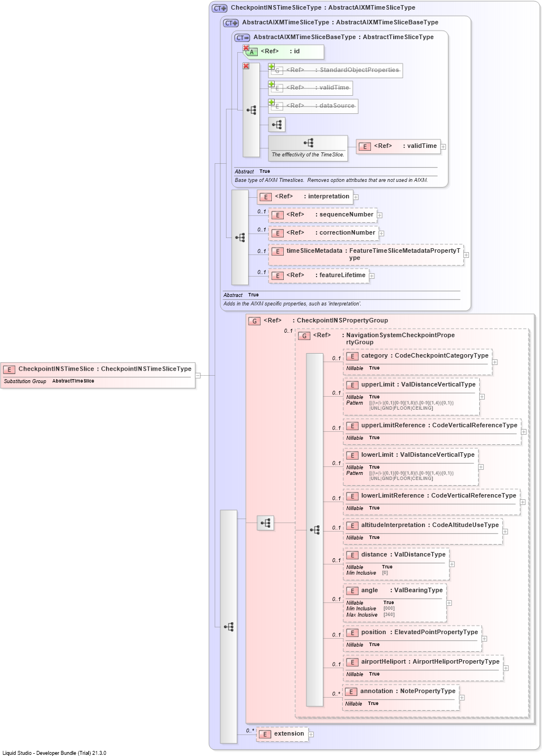Select the sequence icon beside interpretation elements
Image resolution: width=542 pixels, height=756 pixels.
coord(240,237)
